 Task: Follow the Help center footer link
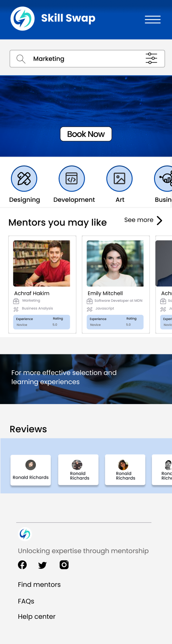37,617
